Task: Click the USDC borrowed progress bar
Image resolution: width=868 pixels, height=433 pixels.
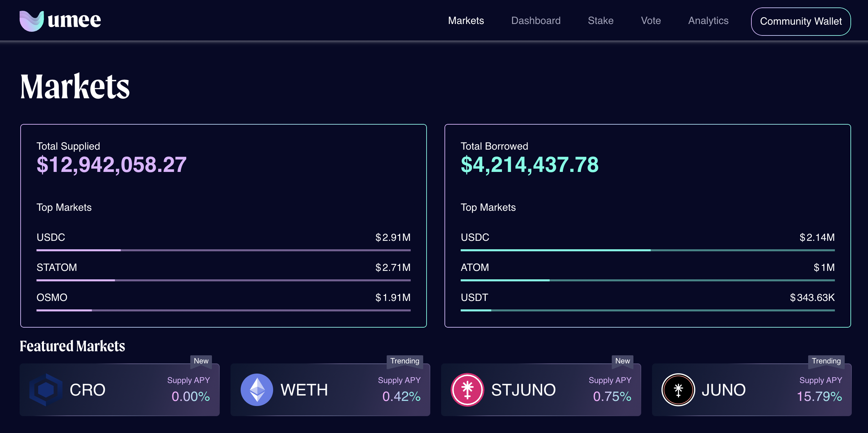Action: tap(647, 250)
